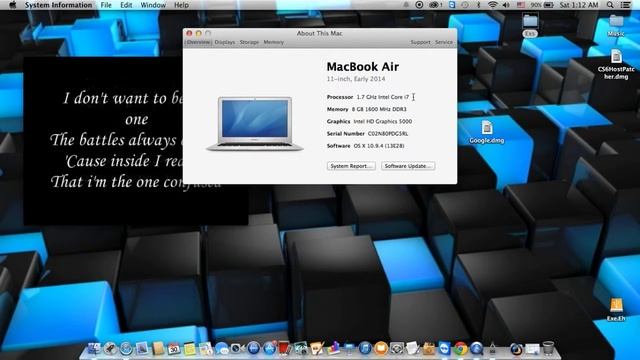Open Google Chrome from the Dock
Screen dimensions: 640x360
click(x=460, y=348)
